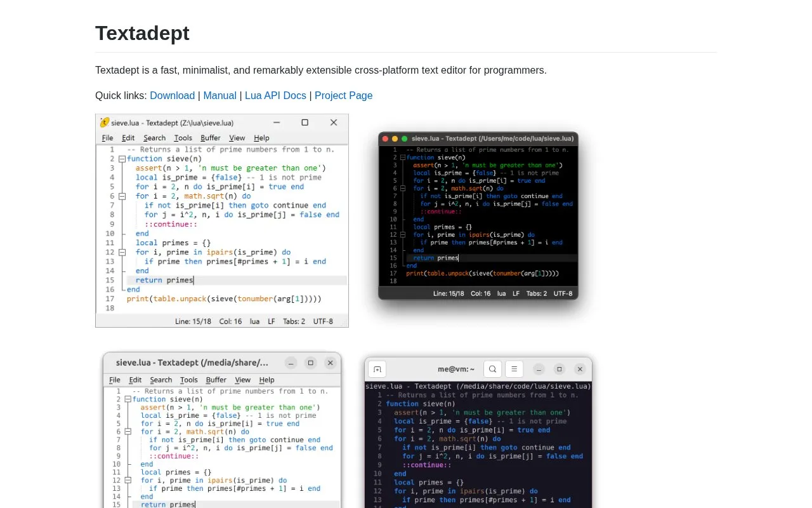Image resolution: width=812 pixels, height=508 pixels.
Task: Open Search menu in Windows Textadept screenshot
Action: point(154,138)
